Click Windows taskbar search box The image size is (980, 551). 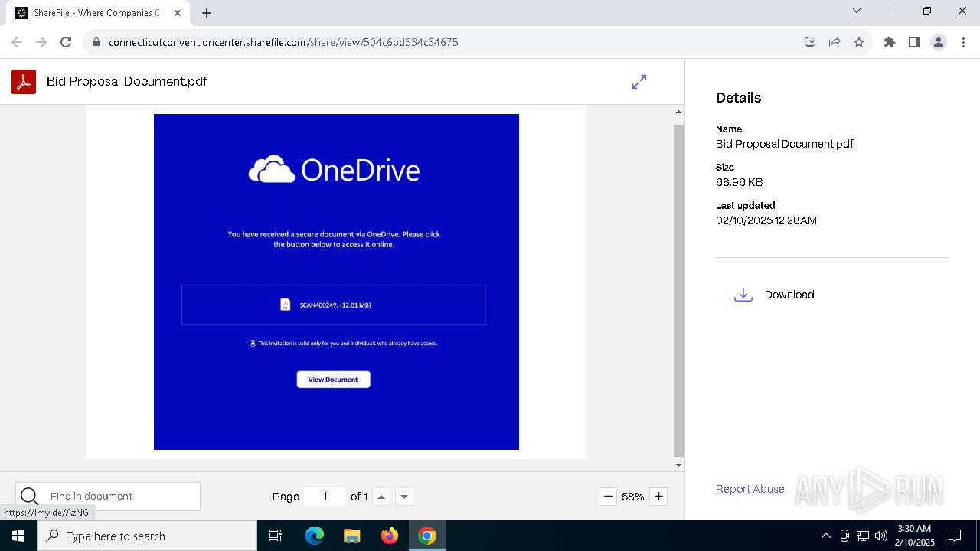pos(147,536)
